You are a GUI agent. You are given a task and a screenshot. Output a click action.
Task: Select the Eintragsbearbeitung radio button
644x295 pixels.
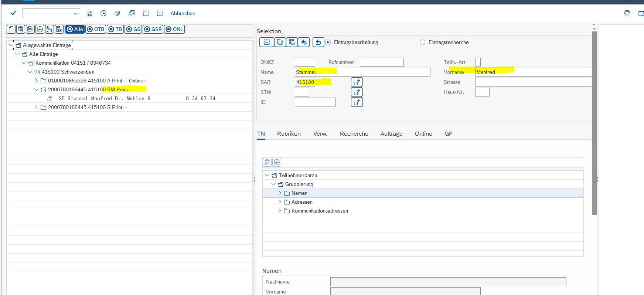328,43
